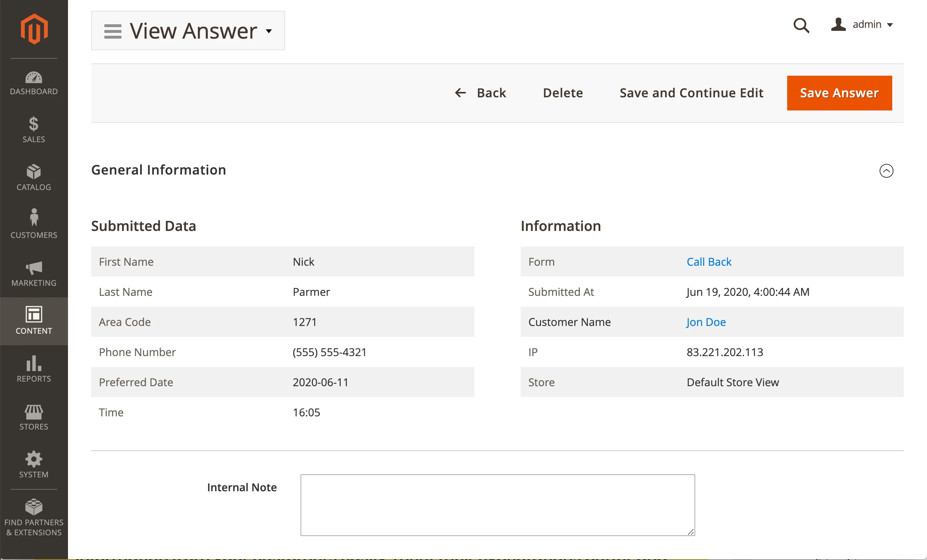927x560 pixels.
Task: Select the Content menu item
Action: pos(34,321)
